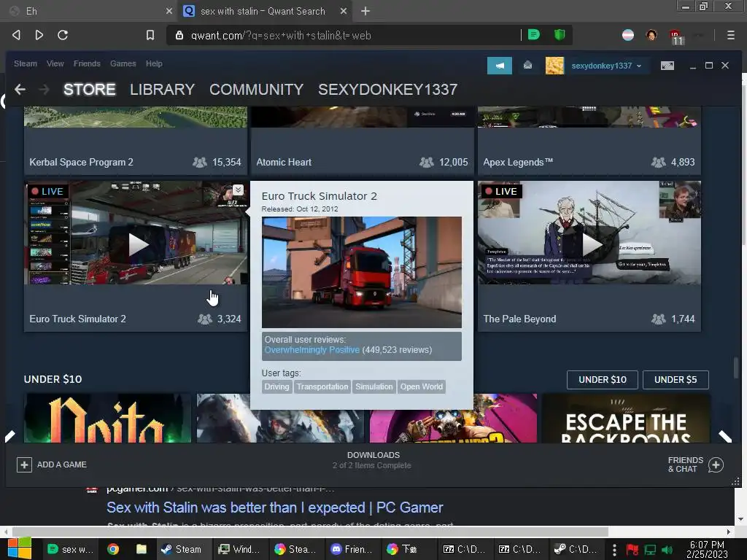Click viewers icon next to 1,744
The width and height of the screenshot is (747, 560).
pos(659,319)
